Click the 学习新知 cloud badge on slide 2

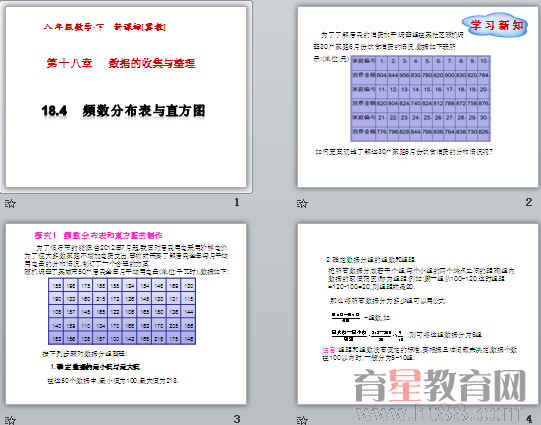[x=495, y=24]
